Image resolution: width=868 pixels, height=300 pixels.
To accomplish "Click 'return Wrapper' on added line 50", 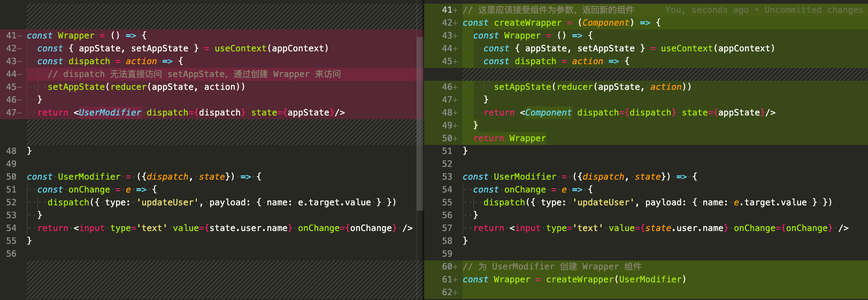I will [x=509, y=139].
